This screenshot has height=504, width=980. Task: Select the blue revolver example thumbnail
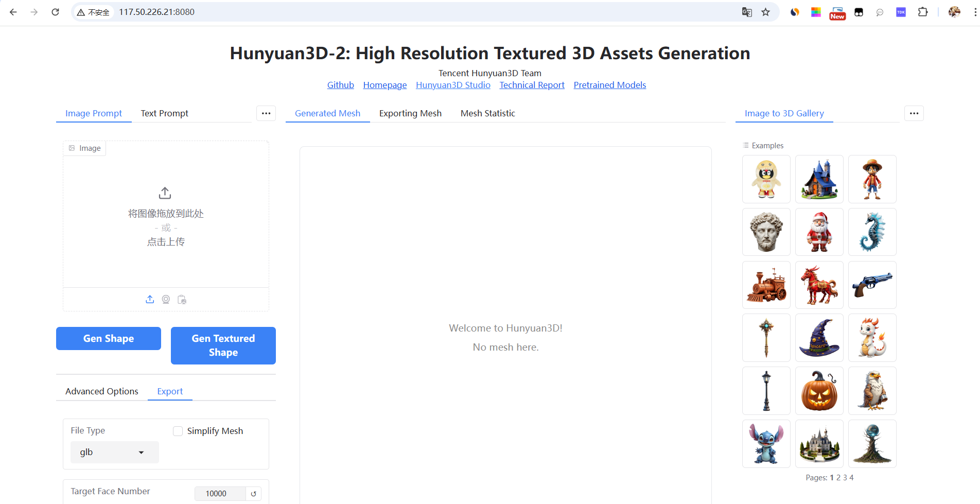(x=872, y=285)
